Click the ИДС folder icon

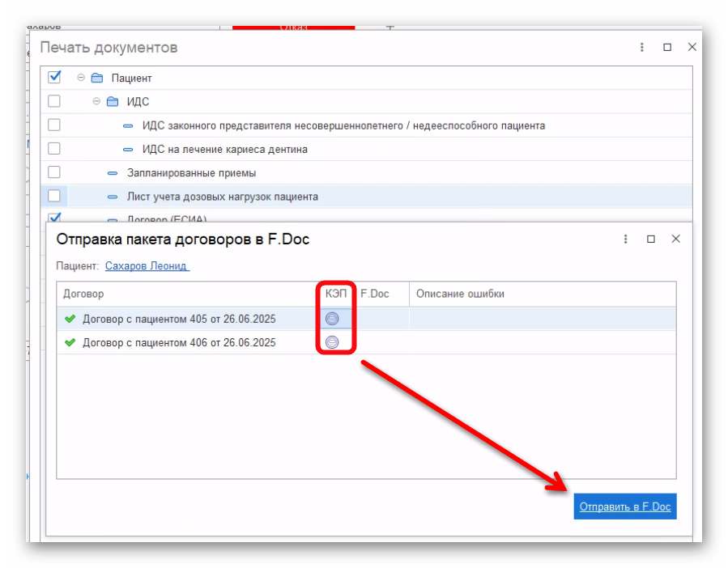[113, 101]
